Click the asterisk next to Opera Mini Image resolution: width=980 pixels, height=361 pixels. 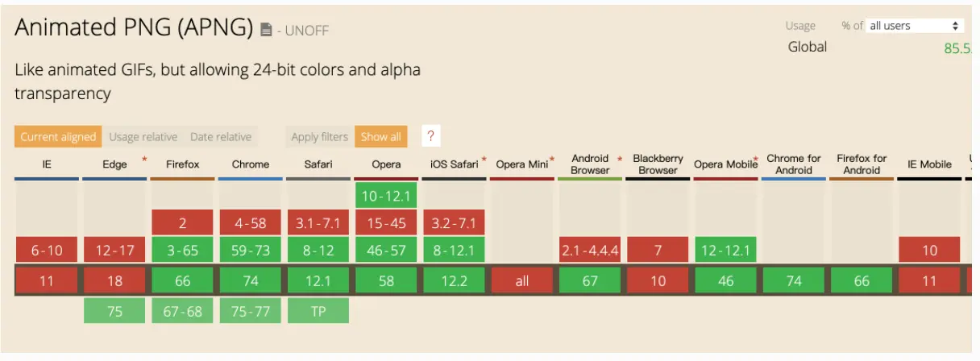pos(552,160)
